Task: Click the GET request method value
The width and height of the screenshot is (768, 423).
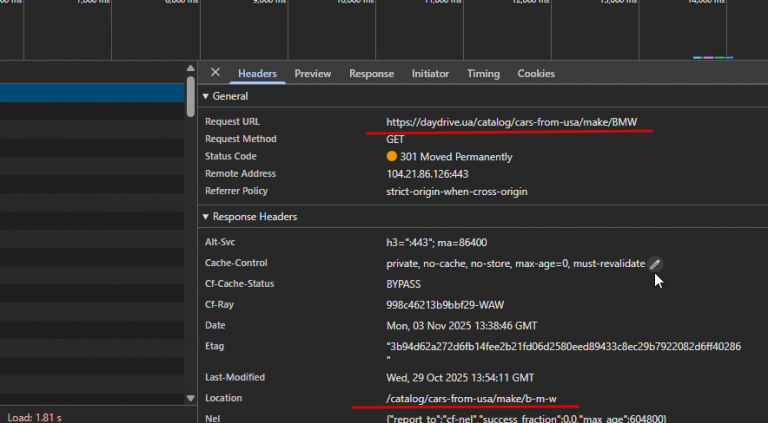Action: [x=395, y=140]
